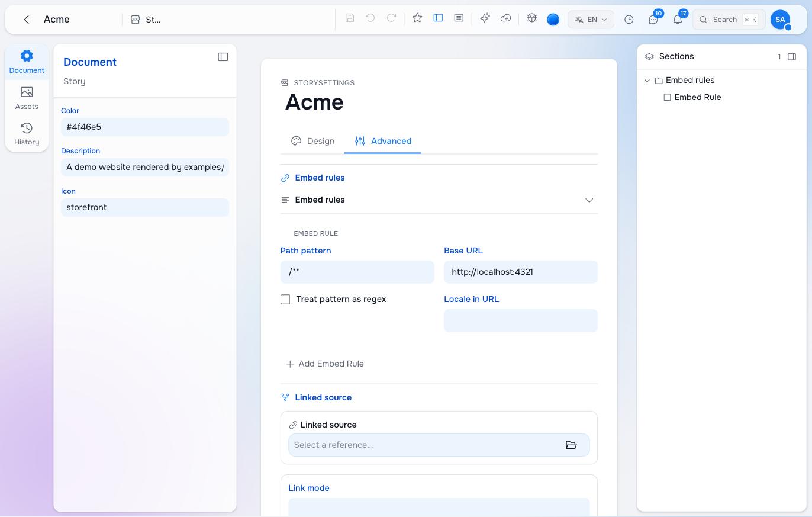Click the Description input field

(145, 167)
